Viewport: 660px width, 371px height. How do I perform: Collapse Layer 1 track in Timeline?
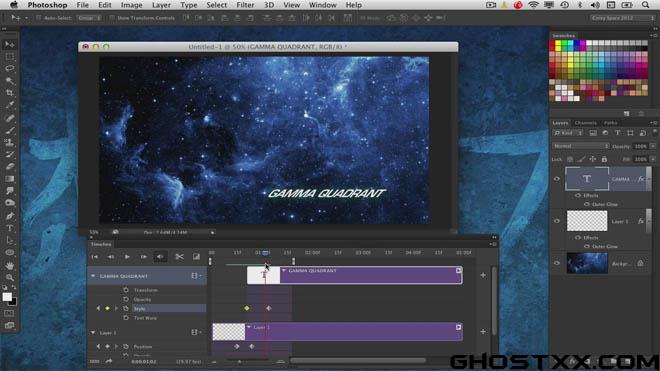click(93, 333)
